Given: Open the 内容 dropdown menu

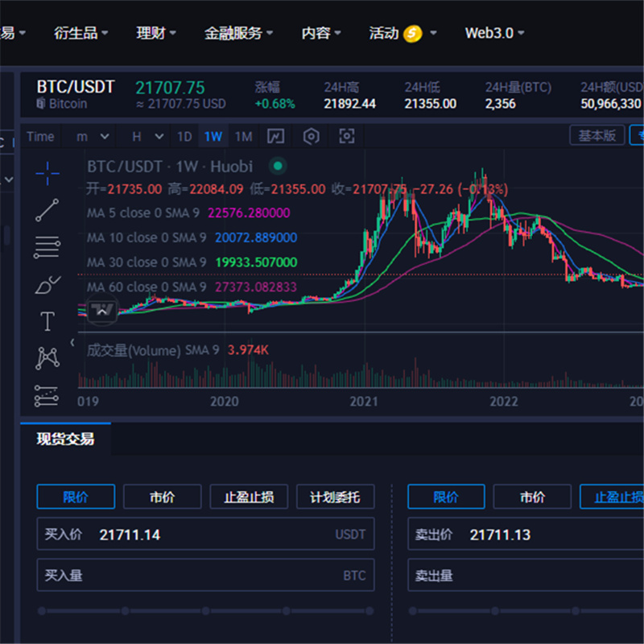Looking at the screenshot, I should (321, 33).
